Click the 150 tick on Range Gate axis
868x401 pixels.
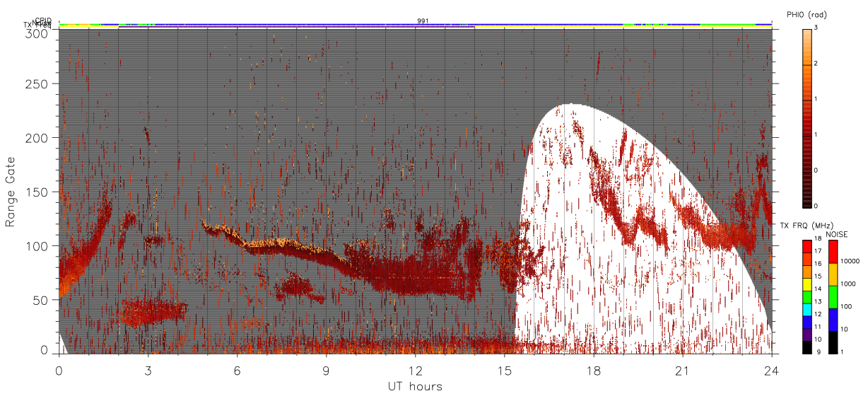tap(37, 192)
